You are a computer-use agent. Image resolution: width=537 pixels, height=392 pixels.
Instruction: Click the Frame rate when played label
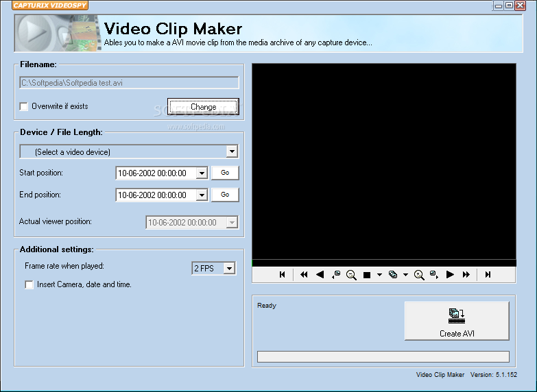coord(64,266)
